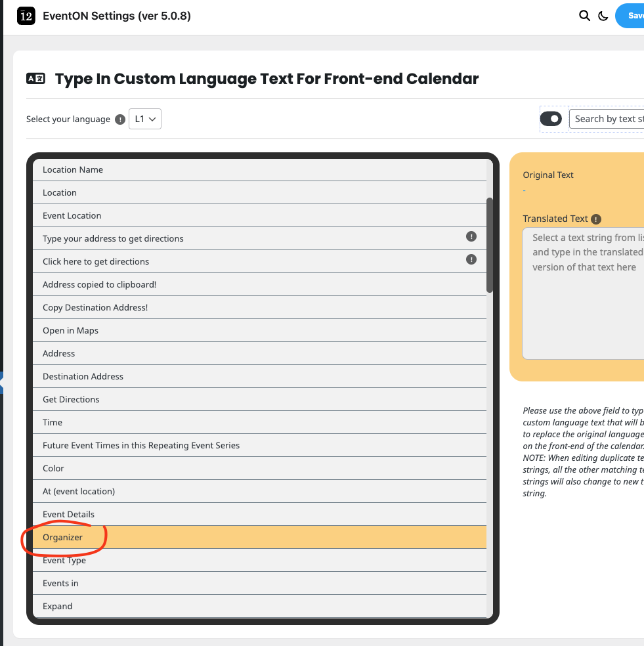Click the string list scrollbar thumb
The image size is (644, 646).
tap(490, 245)
